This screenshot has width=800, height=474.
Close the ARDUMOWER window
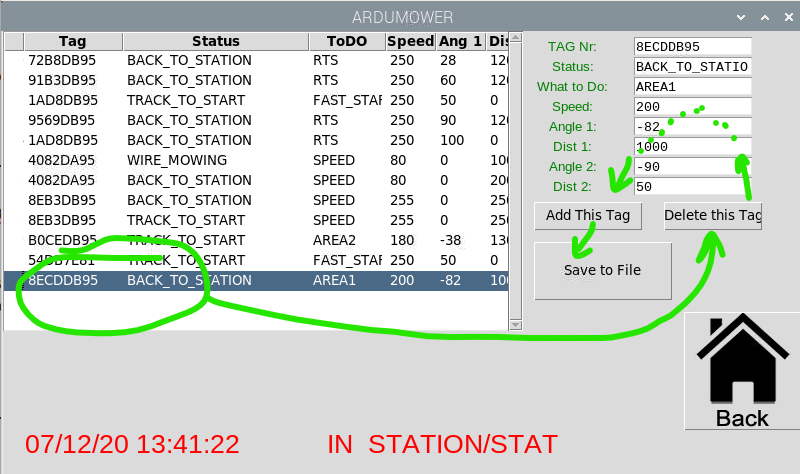pyautogui.click(x=789, y=17)
